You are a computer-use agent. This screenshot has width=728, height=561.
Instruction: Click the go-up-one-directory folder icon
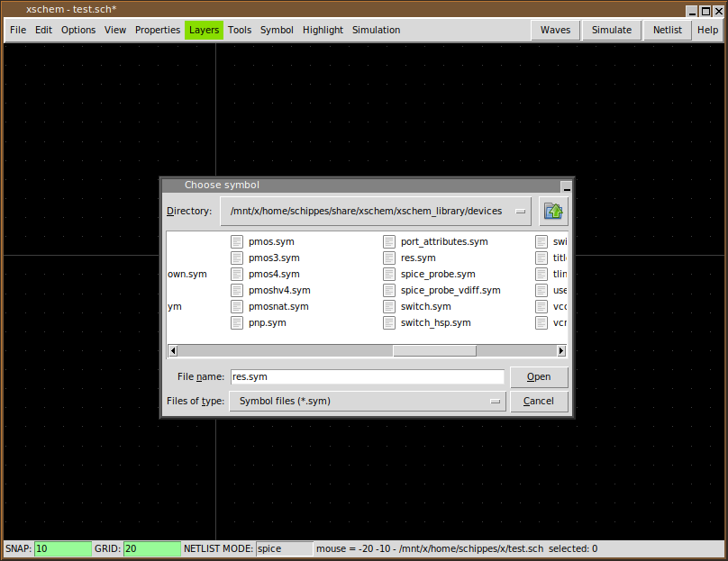[x=553, y=212]
